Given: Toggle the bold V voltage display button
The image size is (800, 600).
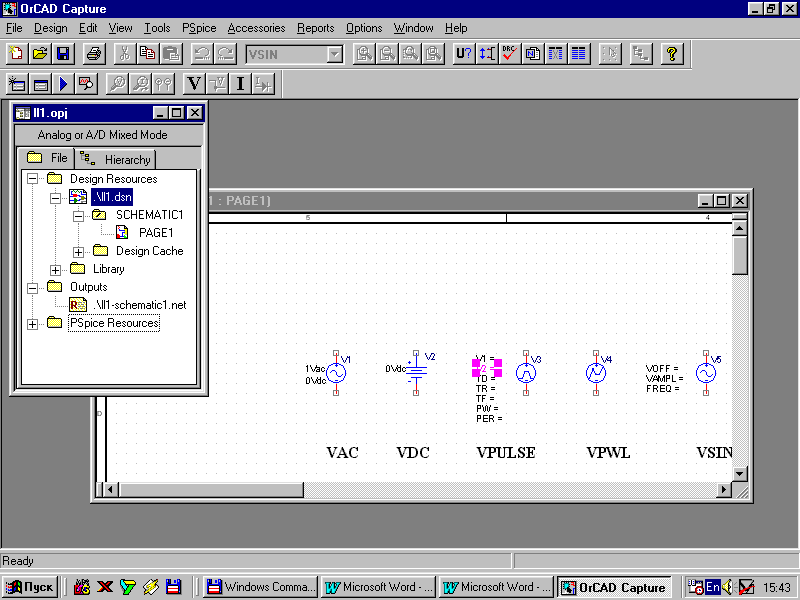Looking at the screenshot, I should tap(194, 84).
